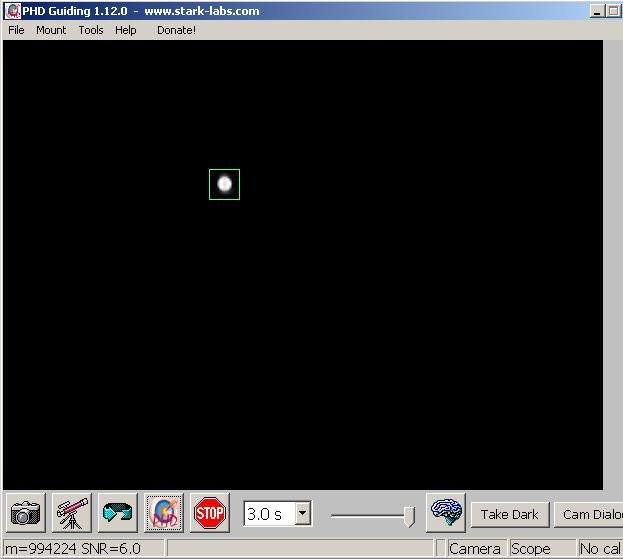This screenshot has width=623, height=559.
Task: Maximize the PHD Guiding window
Action: (x=613, y=11)
